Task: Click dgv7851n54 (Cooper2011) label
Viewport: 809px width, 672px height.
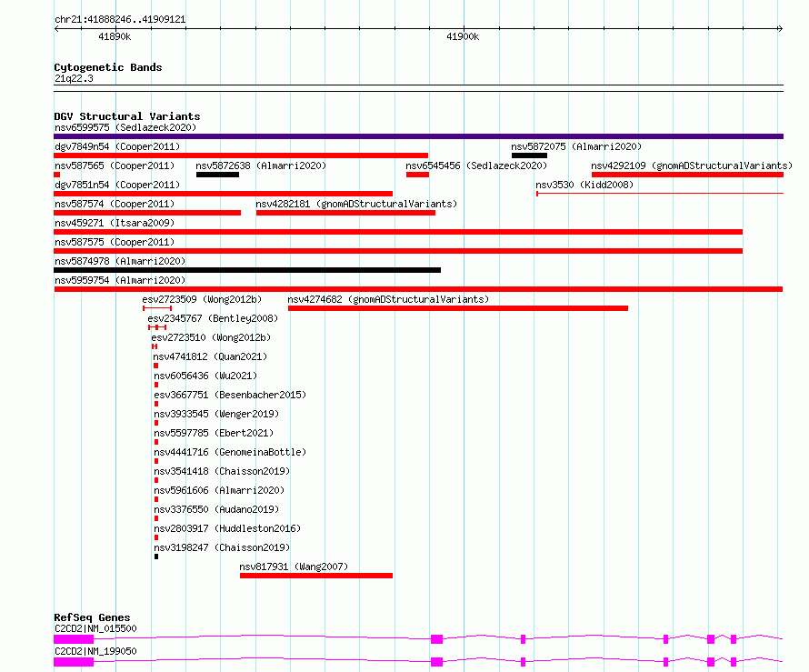Action: (117, 185)
